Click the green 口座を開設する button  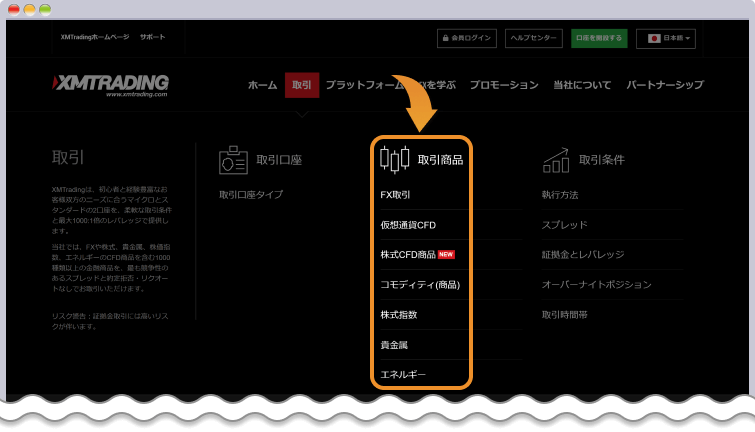click(x=599, y=38)
